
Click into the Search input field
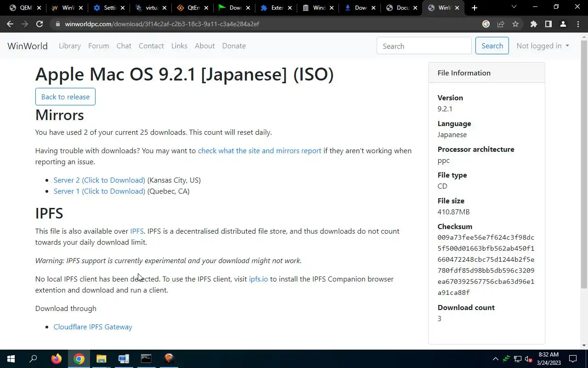pyautogui.click(x=424, y=46)
